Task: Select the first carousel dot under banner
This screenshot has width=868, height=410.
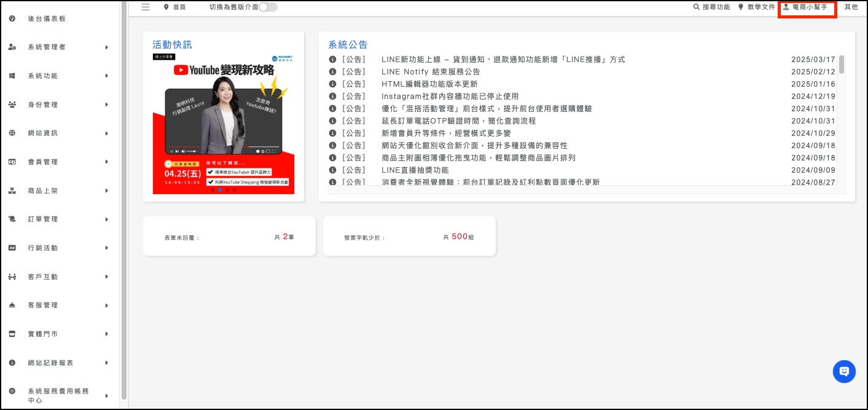Action: tap(213, 190)
